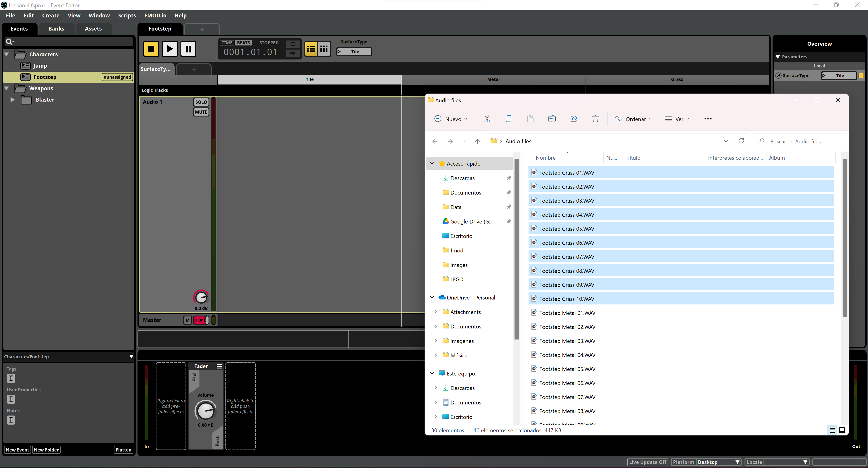Click the Nuevo button in Explorer
The image size is (868, 468).
[451, 119]
